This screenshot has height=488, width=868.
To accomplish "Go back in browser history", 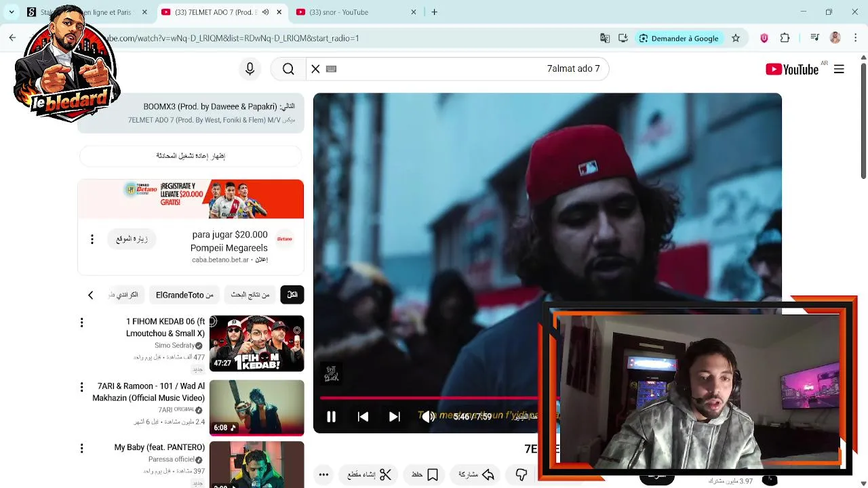I will 12,38.
